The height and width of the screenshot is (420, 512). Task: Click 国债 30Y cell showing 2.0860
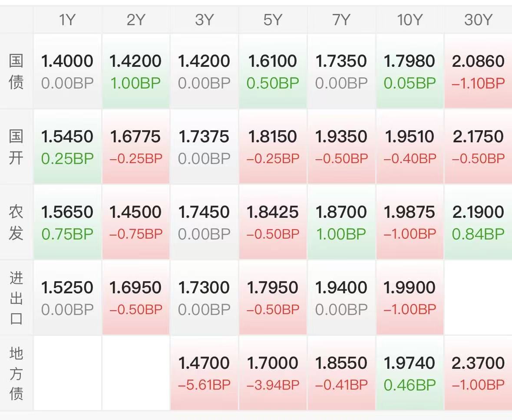(x=478, y=71)
